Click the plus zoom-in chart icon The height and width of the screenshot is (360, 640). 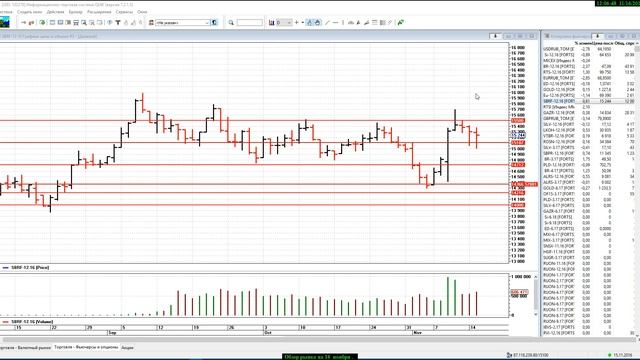tap(297, 22)
